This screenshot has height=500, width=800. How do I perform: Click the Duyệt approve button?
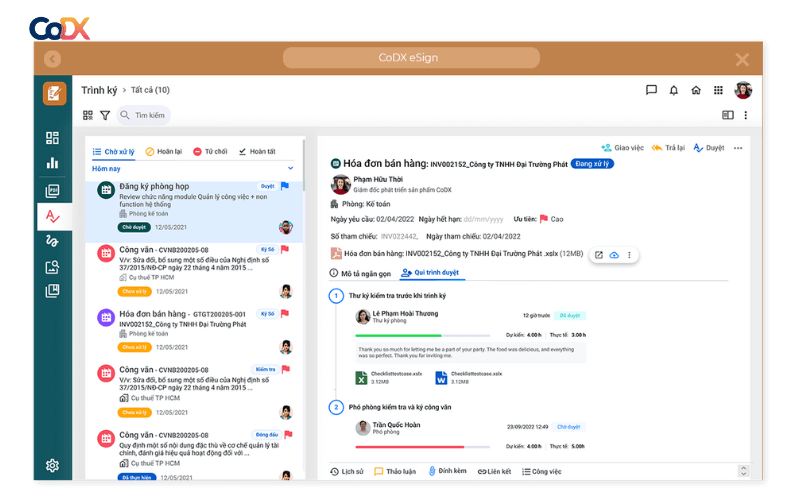[x=709, y=148]
